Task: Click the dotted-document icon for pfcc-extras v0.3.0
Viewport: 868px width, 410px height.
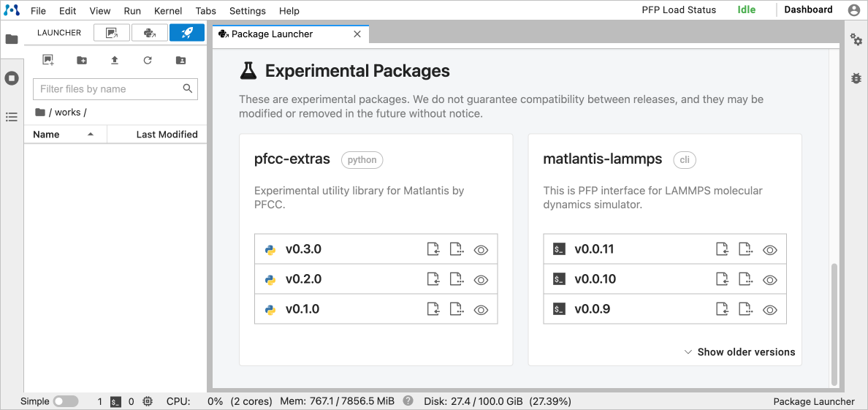Action: pos(456,249)
